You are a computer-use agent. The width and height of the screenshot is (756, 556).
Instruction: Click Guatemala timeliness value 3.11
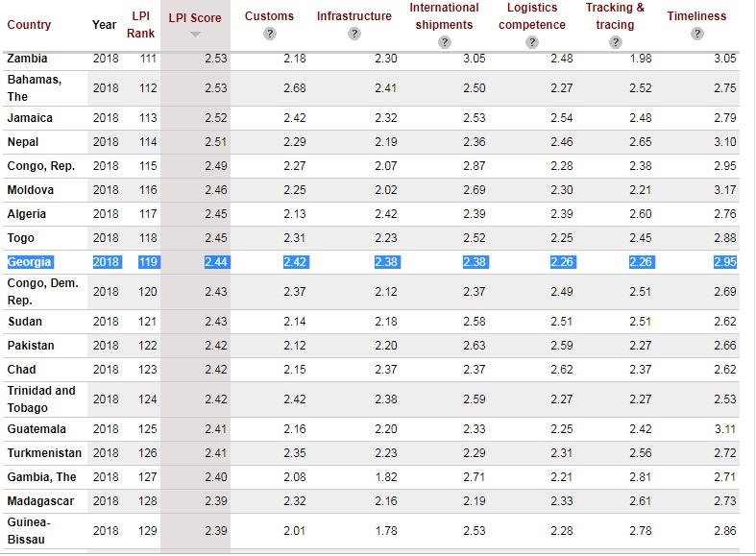724,429
